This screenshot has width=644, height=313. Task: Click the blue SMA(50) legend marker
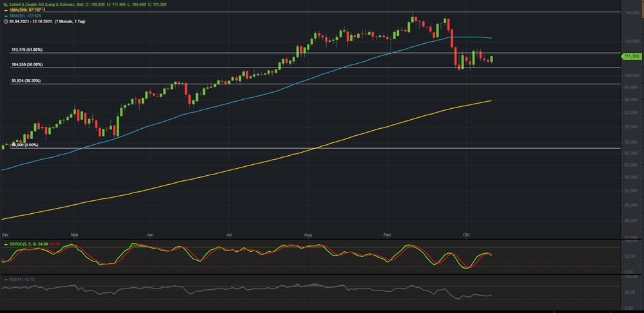coord(4,15)
